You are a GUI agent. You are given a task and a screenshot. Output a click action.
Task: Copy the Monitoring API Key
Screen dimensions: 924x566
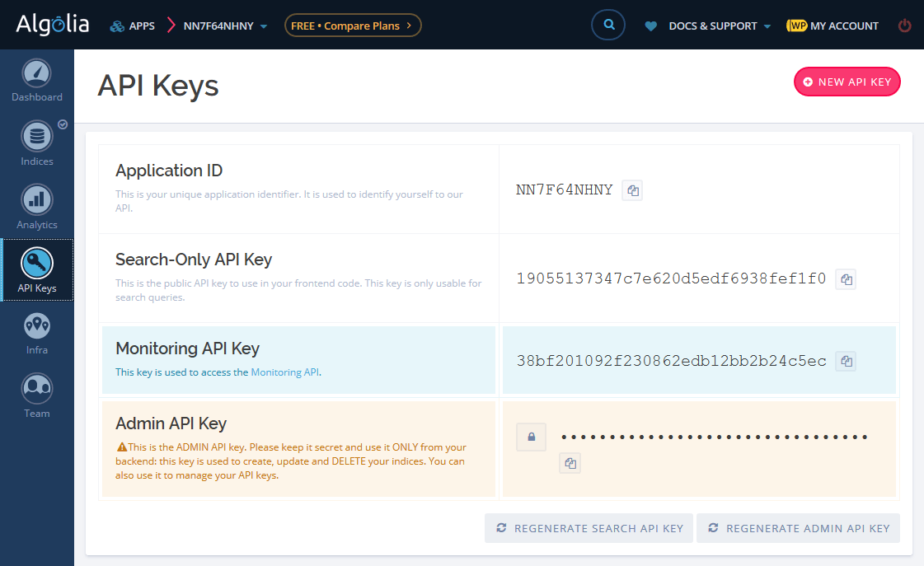(846, 361)
